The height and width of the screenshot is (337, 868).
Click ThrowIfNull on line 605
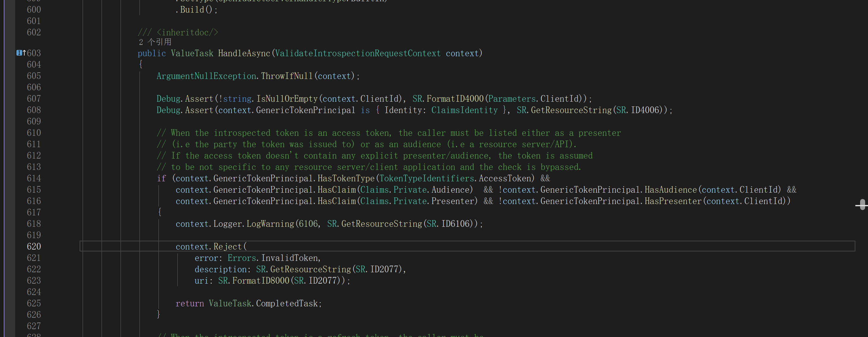tap(286, 76)
